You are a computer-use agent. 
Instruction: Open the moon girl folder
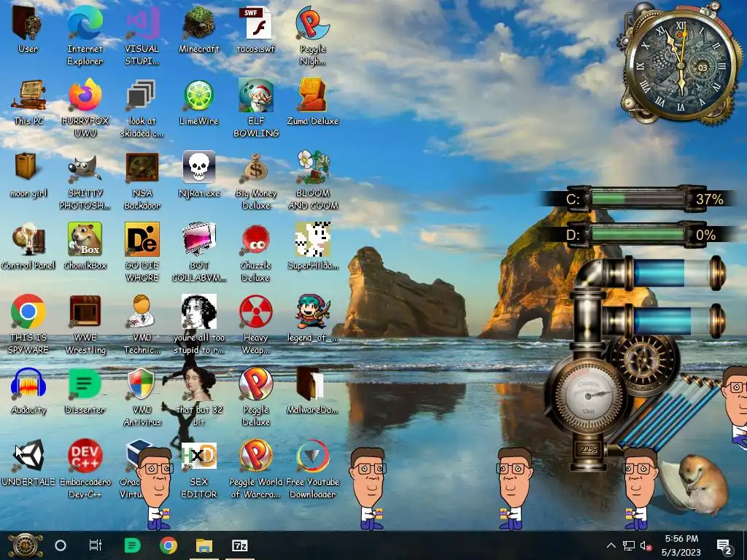point(28,174)
